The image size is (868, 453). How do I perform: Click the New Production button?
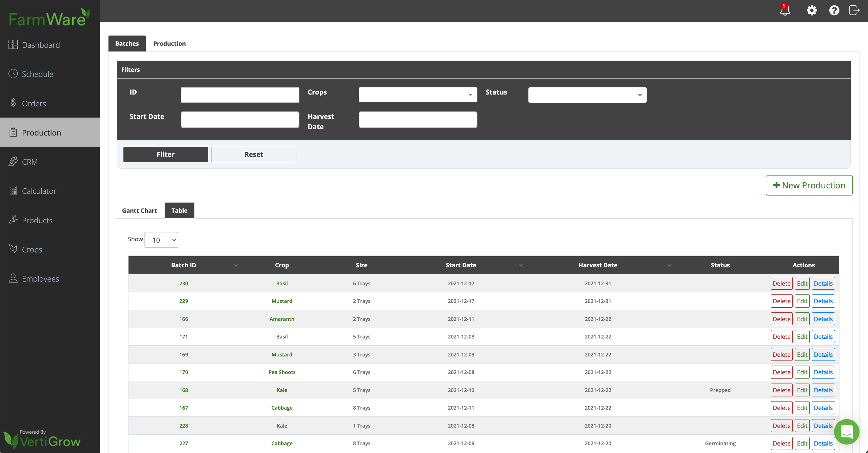point(809,185)
